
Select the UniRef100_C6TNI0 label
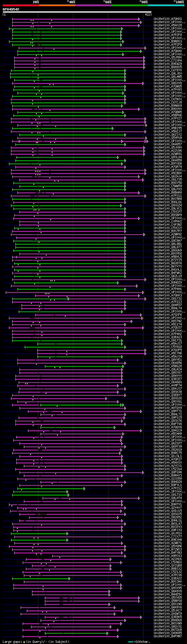pos(168,99)
